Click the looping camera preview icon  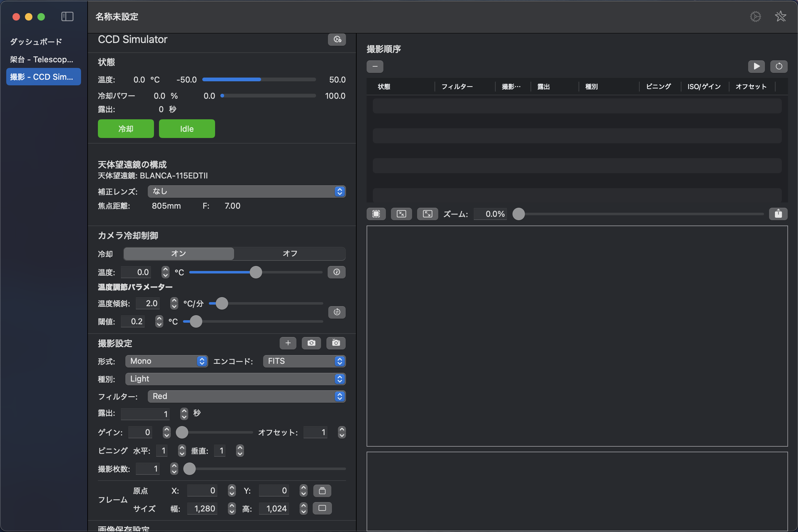coord(311,343)
